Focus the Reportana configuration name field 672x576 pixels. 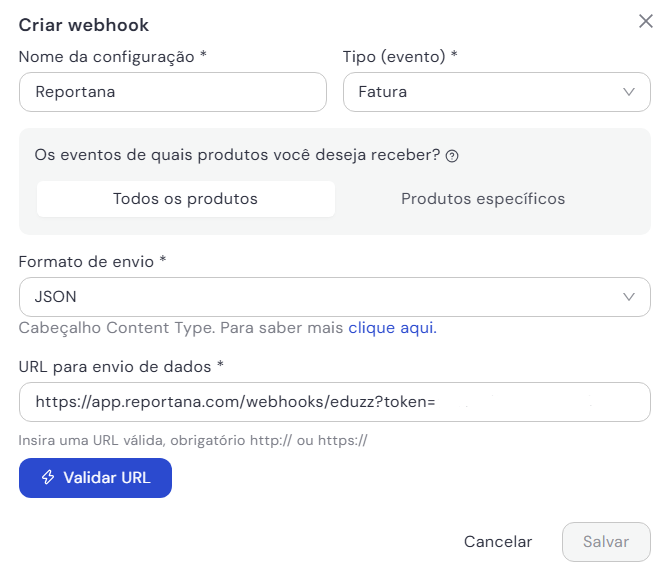pyautogui.click(x=173, y=92)
